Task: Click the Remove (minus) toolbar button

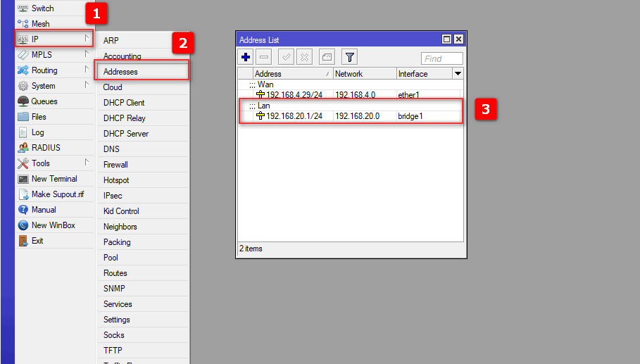Action: coord(264,58)
